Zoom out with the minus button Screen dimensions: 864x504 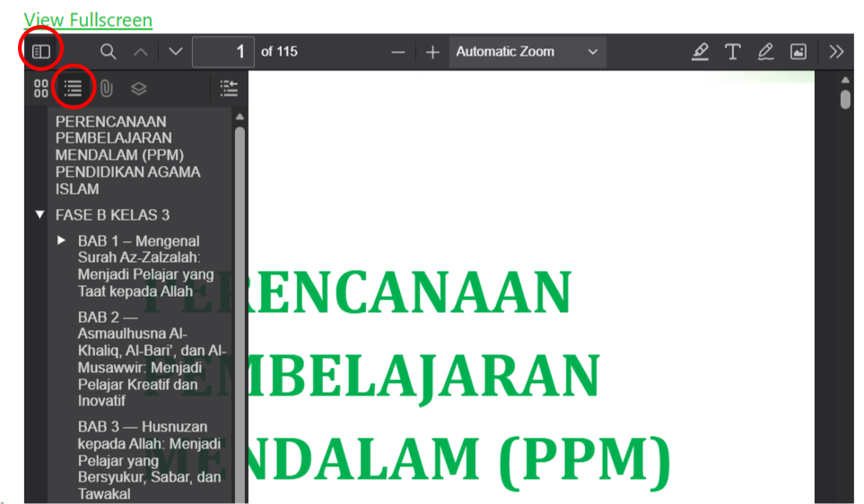[x=398, y=52]
